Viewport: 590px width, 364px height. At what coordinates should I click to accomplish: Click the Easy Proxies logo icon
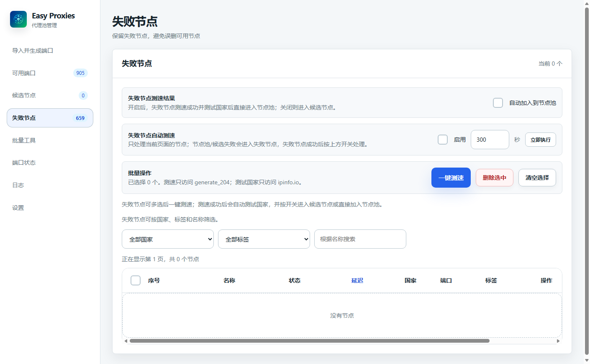click(x=18, y=19)
